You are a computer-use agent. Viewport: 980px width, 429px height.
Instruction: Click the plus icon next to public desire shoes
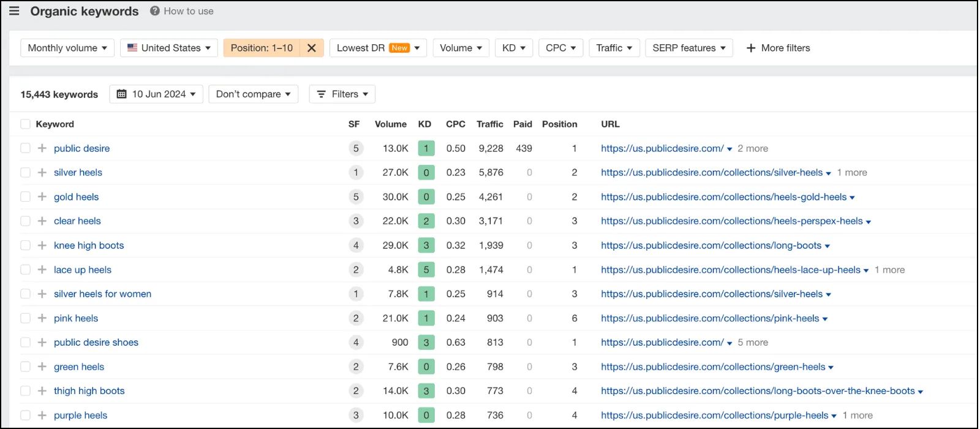(42, 343)
